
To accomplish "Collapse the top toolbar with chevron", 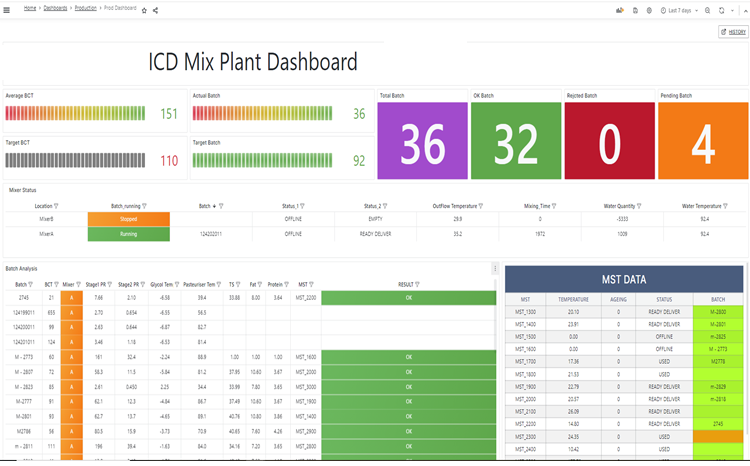I will tap(745, 11).
